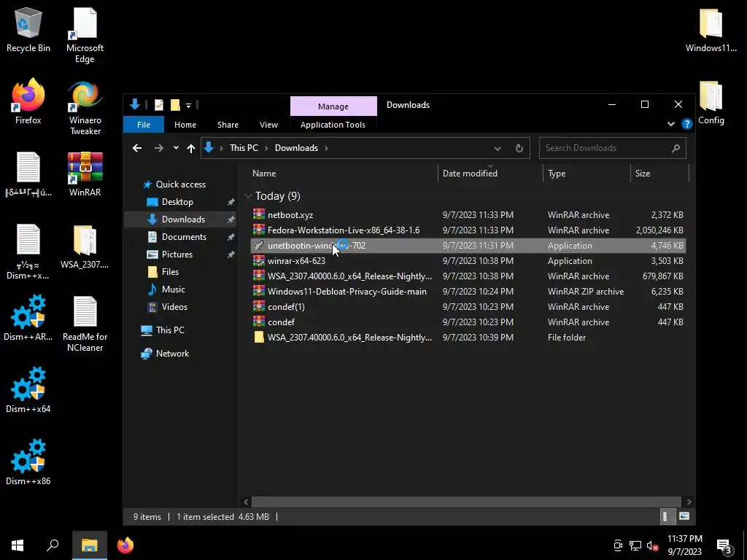The height and width of the screenshot is (560, 747).
Task: Click the horizontal scrollbar in file list
Action: (466, 502)
